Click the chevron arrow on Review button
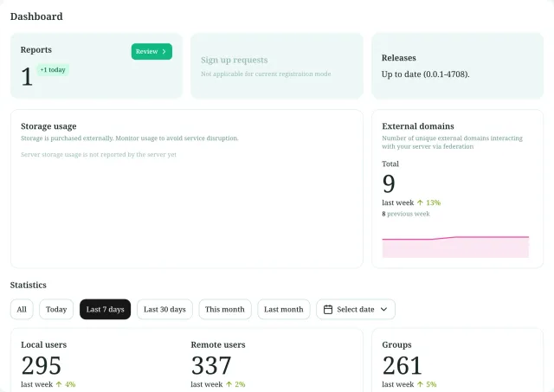 (164, 52)
